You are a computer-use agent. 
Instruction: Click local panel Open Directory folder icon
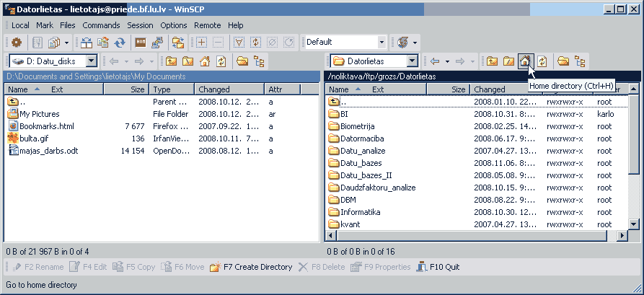(x=242, y=61)
